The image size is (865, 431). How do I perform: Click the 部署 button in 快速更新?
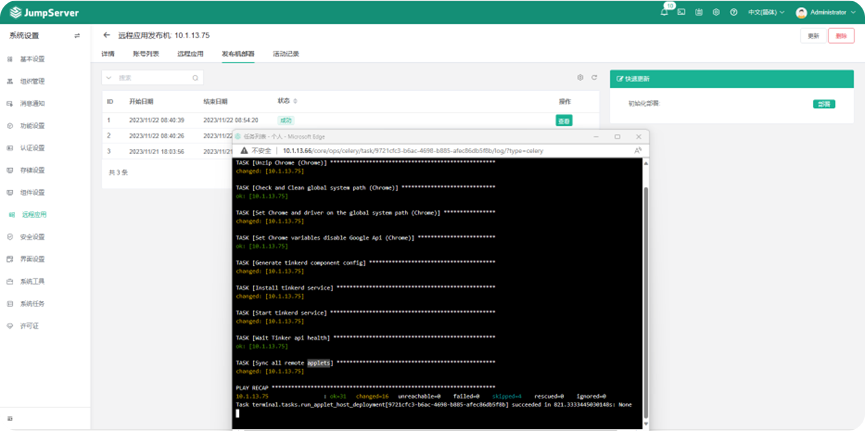[x=824, y=104]
